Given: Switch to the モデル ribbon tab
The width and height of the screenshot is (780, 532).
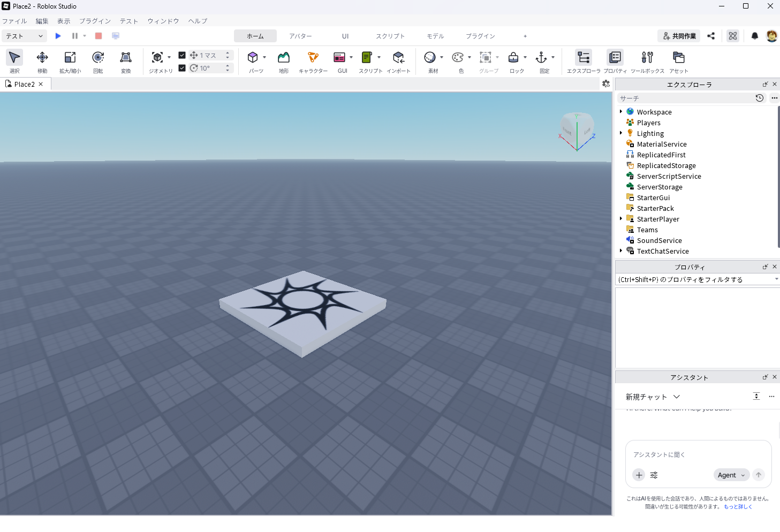Looking at the screenshot, I should [x=435, y=36].
